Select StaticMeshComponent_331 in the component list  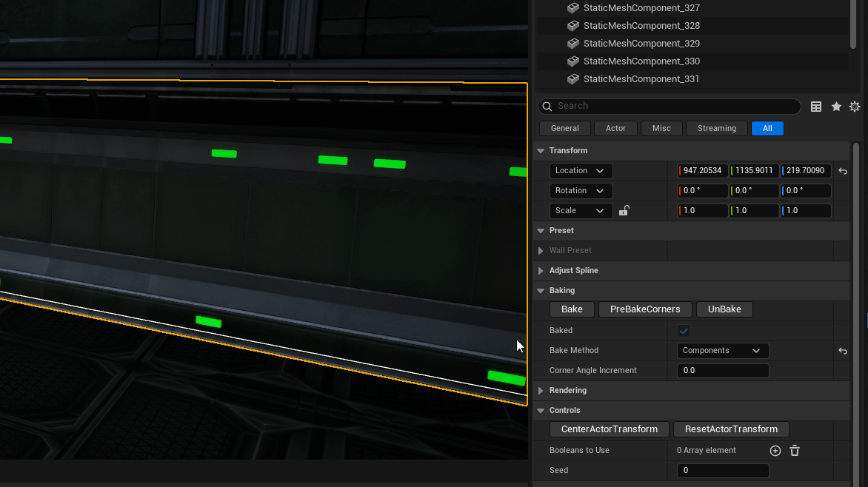(x=641, y=79)
